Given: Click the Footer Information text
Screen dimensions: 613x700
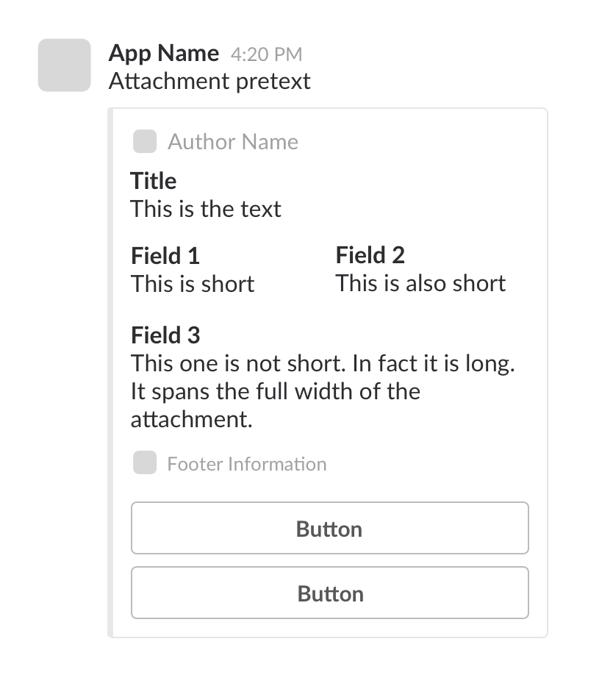Looking at the screenshot, I should 247,463.
